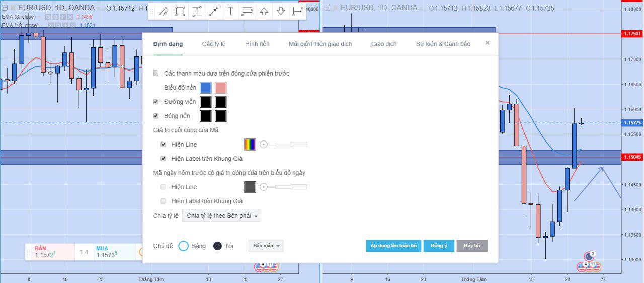Viewport: 644px width, 283px height.
Task: Toggle Hiện Line under Giá trị cuối cùng
Action: [x=163, y=145]
